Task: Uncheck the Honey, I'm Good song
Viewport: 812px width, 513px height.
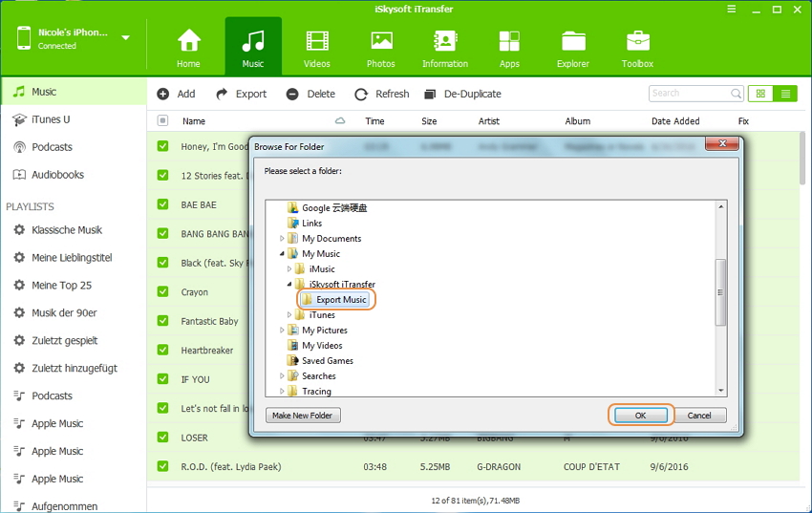Action: pyautogui.click(x=162, y=146)
